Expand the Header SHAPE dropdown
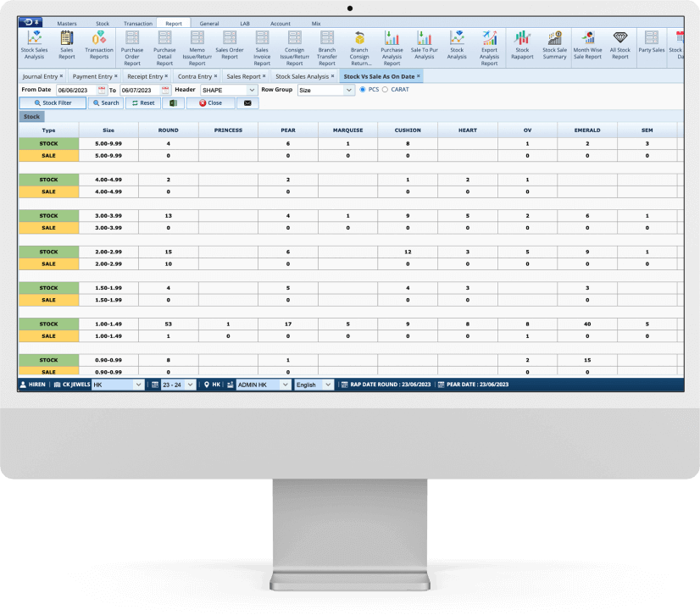 click(x=253, y=90)
